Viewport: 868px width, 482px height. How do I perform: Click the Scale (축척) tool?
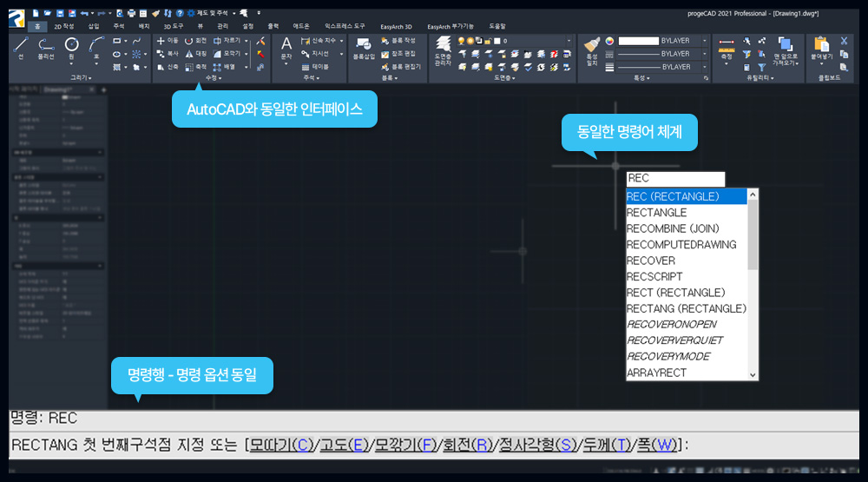click(194, 67)
